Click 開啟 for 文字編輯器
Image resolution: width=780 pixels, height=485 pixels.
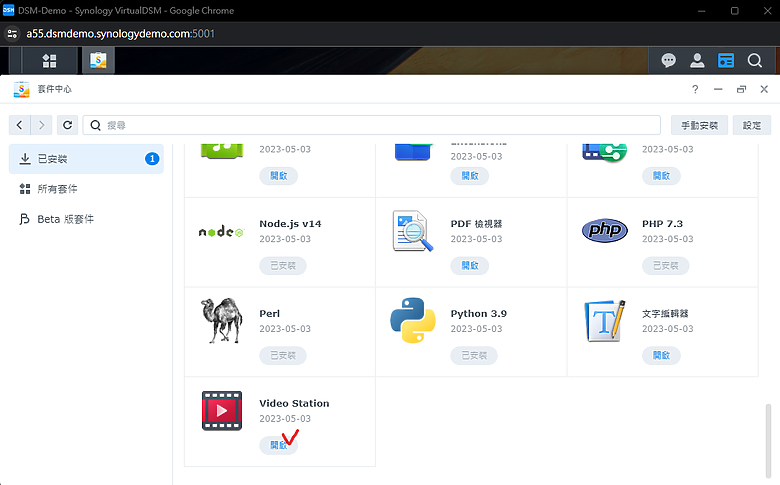[x=661, y=355]
